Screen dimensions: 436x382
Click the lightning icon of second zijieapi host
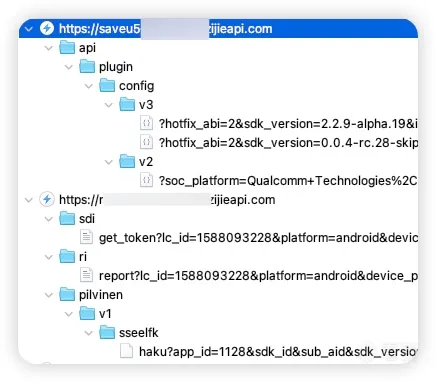[x=47, y=199]
